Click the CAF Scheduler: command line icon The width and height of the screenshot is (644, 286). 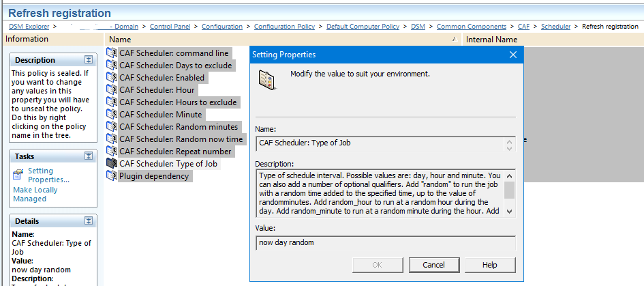point(112,53)
